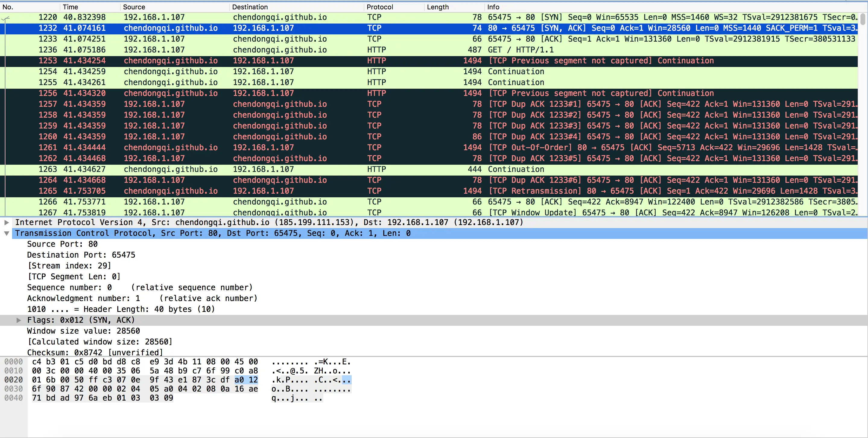Select the Destination Port: 65475 field
Viewport: 868px width, 438px height.
(x=81, y=255)
